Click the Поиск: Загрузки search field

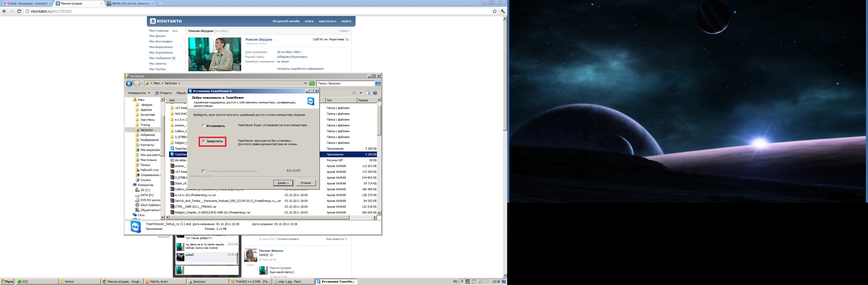click(346, 83)
